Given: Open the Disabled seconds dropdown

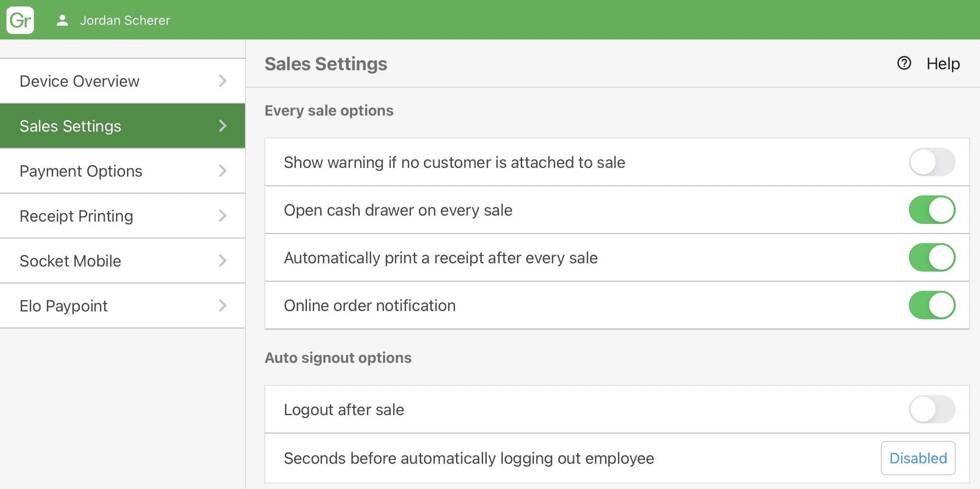Looking at the screenshot, I should click(918, 458).
